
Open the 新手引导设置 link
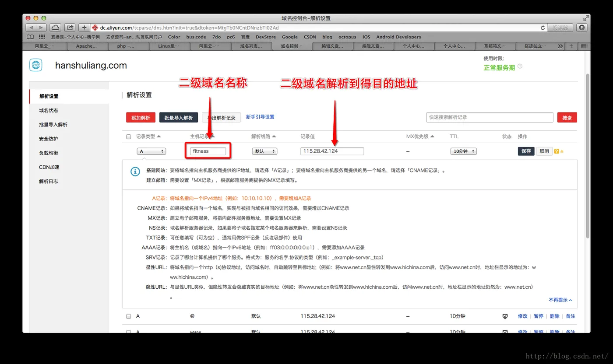click(x=260, y=117)
